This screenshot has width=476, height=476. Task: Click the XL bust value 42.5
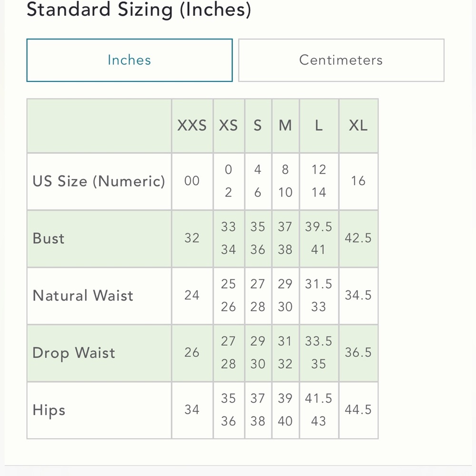(x=358, y=238)
